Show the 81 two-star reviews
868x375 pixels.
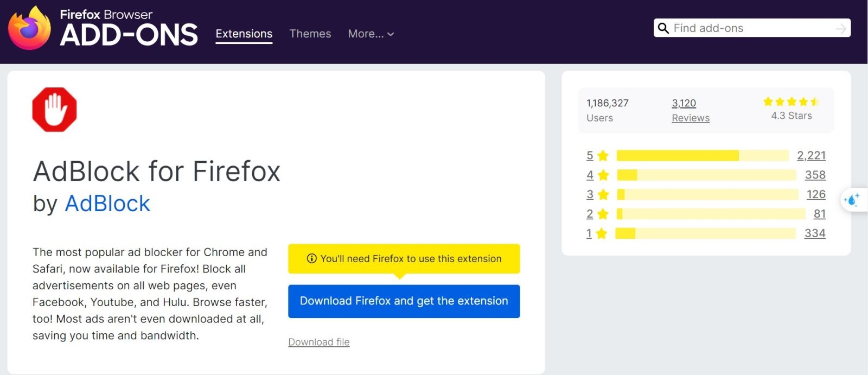coord(819,214)
